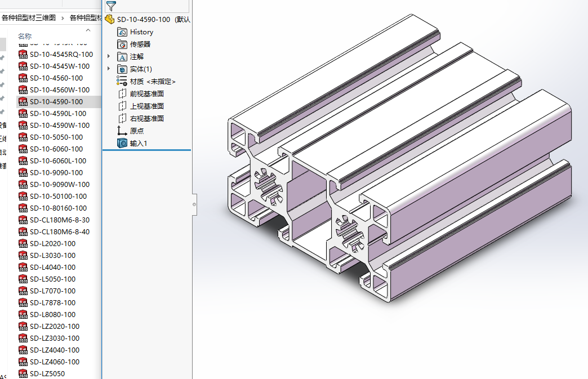Select the 上视基准面 plane icon
This screenshot has width=588, height=379.
tap(122, 106)
